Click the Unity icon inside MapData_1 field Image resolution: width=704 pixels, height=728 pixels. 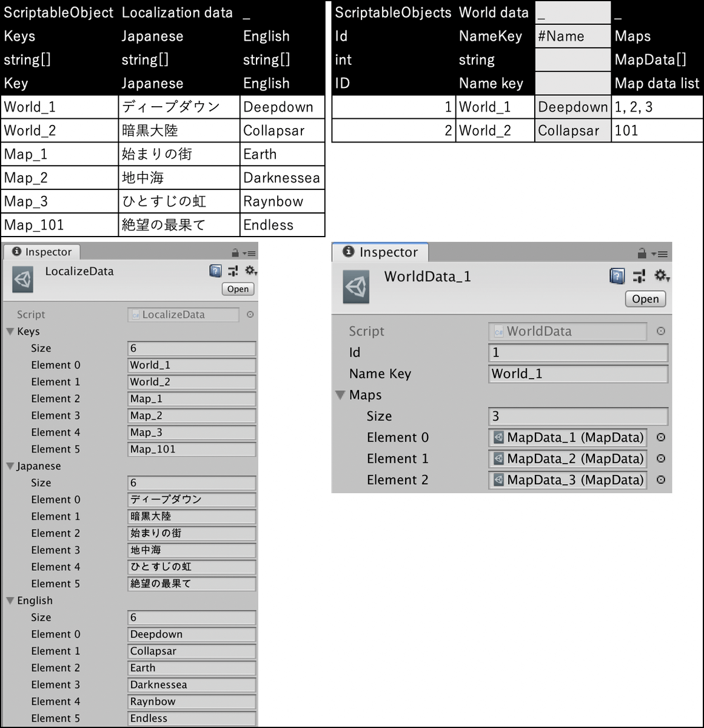pyautogui.click(x=498, y=437)
